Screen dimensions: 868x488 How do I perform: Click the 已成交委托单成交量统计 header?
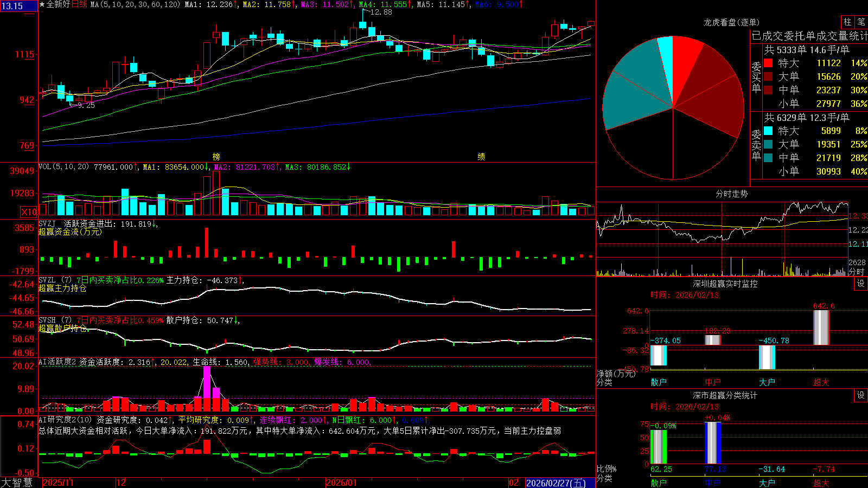pos(809,36)
